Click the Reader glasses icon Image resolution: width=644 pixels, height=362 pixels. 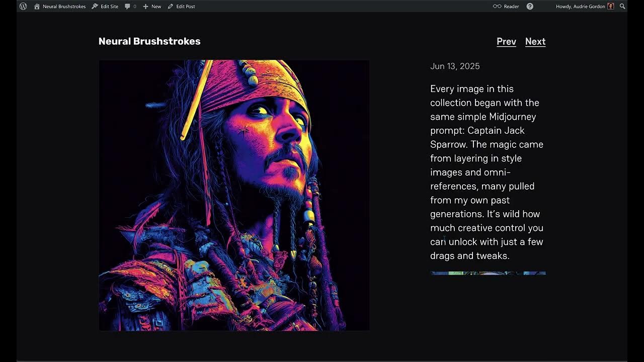(497, 7)
